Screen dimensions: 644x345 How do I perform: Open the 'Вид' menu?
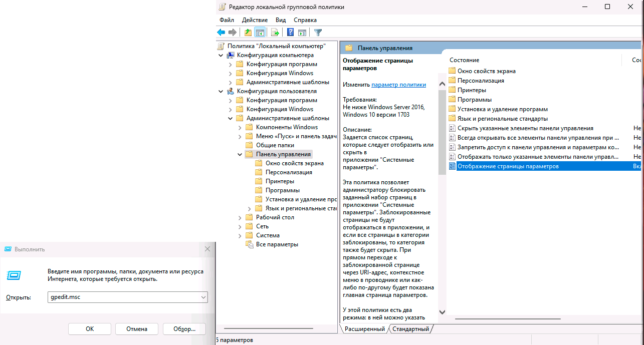point(281,20)
